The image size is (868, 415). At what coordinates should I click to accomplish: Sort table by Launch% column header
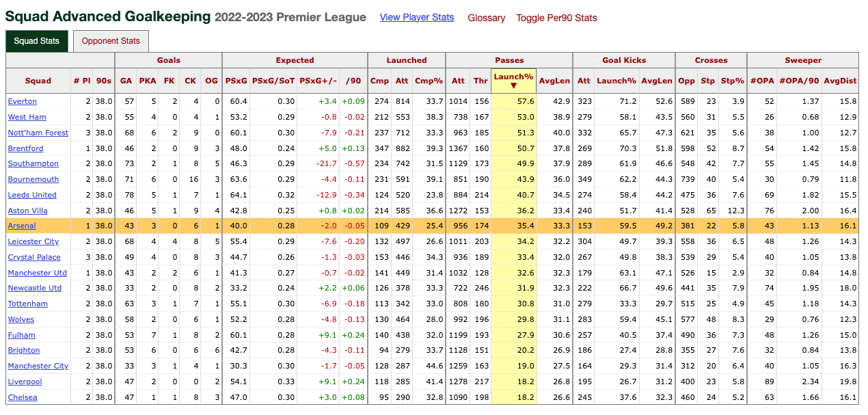click(513, 81)
